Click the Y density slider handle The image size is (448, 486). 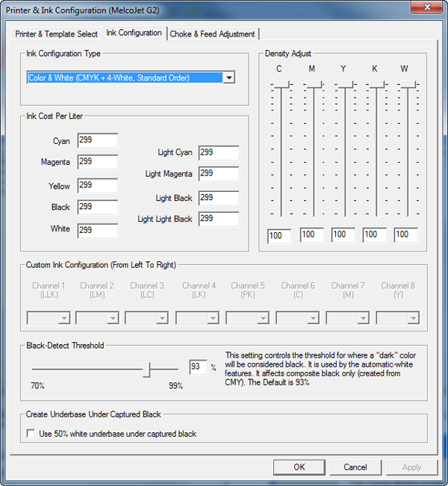pyautogui.click(x=346, y=84)
